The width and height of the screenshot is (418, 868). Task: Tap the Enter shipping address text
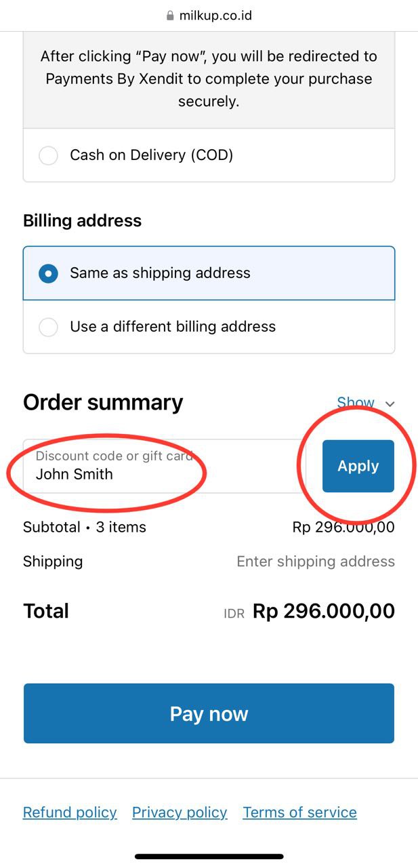click(315, 561)
